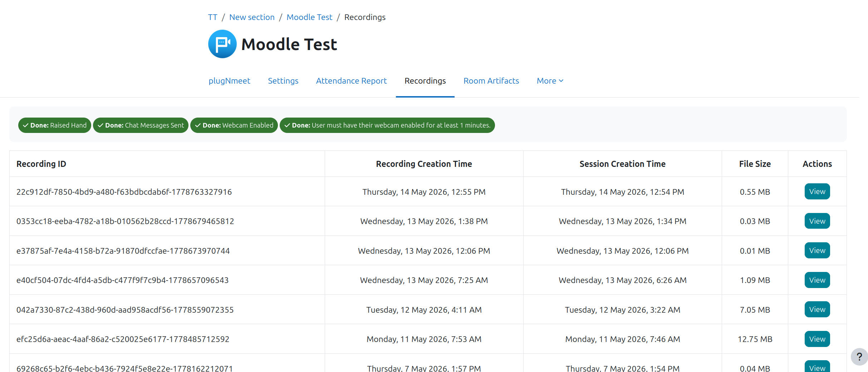Screen dimensions: 868x372
Task: Click recording time Wednesday, 13 May 2026, 7:25 AM
Action: click(x=424, y=280)
